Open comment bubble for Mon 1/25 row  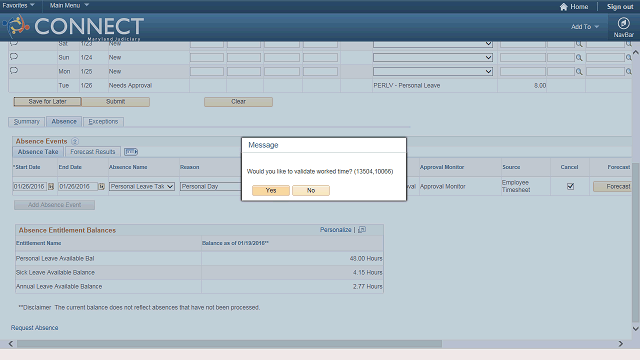pyautogui.click(x=13, y=71)
